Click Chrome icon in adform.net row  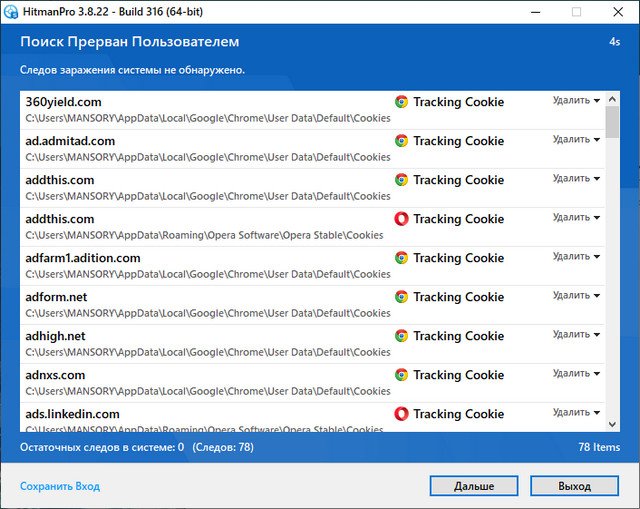tap(401, 297)
